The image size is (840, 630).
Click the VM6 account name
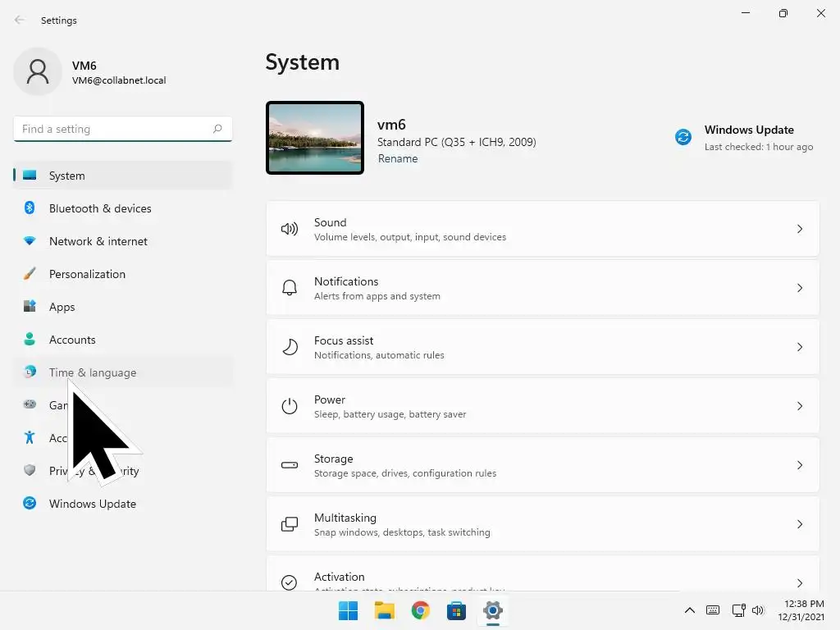coord(84,66)
